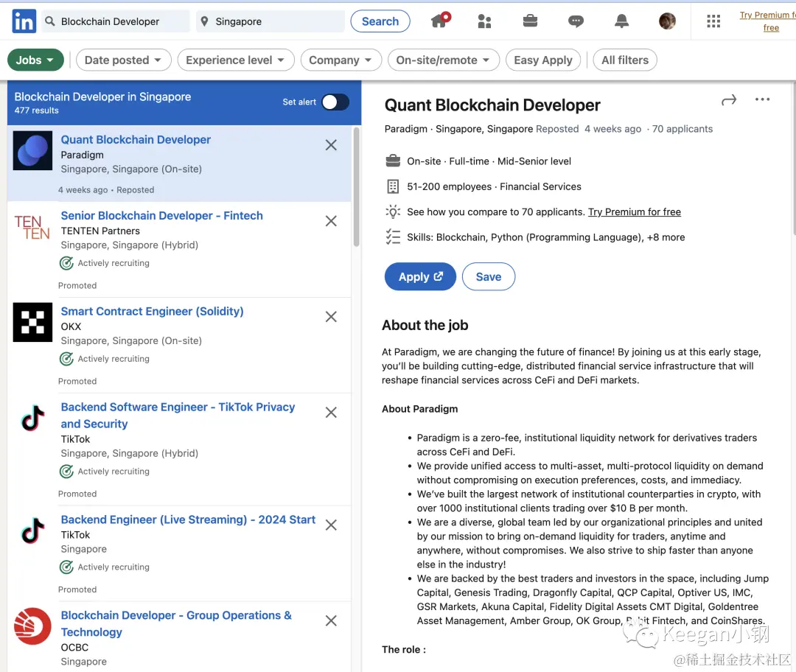This screenshot has width=796, height=672.
Task: Open the My Network people icon
Action: (x=484, y=21)
